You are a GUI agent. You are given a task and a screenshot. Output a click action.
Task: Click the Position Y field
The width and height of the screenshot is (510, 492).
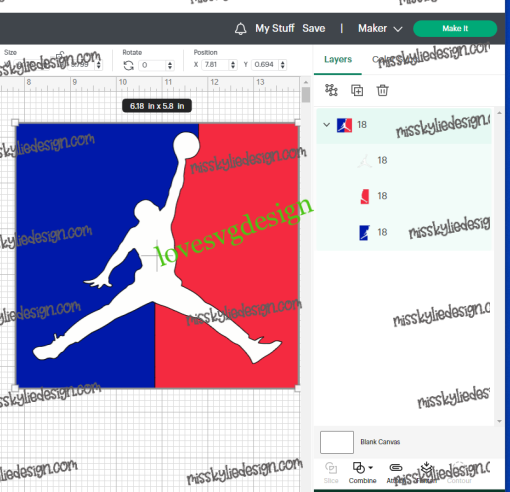(x=265, y=64)
